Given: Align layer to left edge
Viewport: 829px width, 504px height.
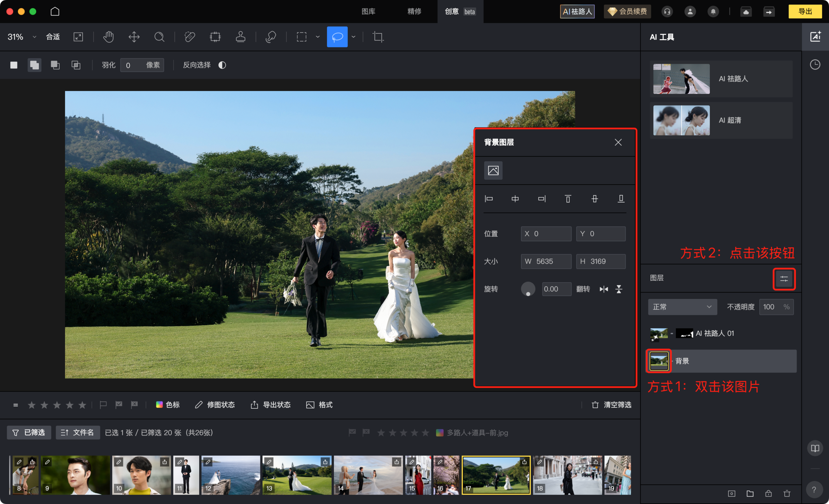Looking at the screenshot, I should (x=489, y=199).
